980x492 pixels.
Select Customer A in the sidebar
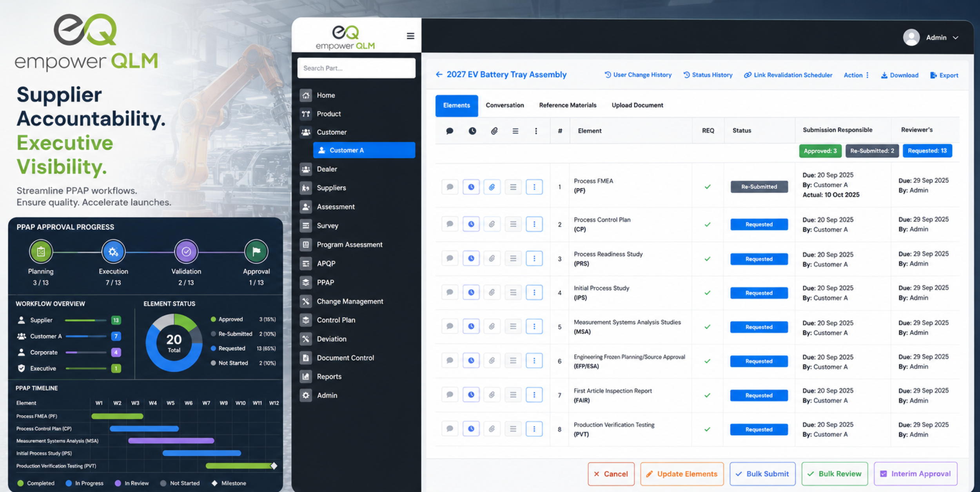coord(364,150)
